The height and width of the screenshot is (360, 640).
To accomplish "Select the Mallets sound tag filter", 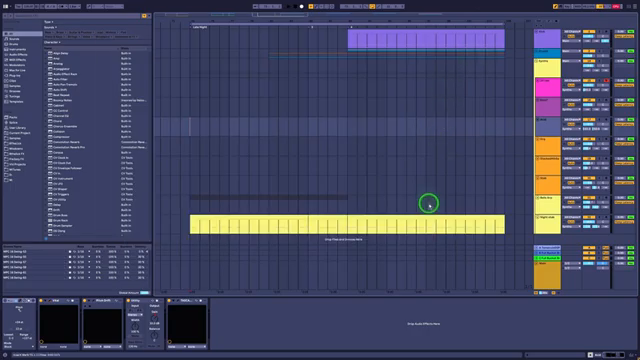I will 111,32.
